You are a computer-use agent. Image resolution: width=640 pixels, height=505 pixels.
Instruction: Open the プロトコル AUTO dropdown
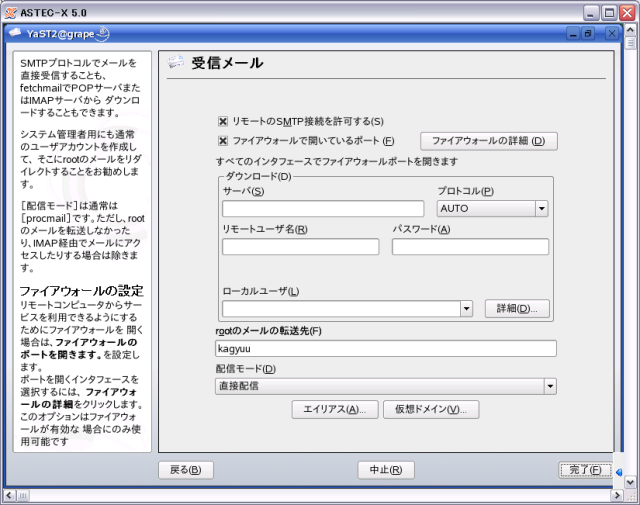click(x=541, y=209)
